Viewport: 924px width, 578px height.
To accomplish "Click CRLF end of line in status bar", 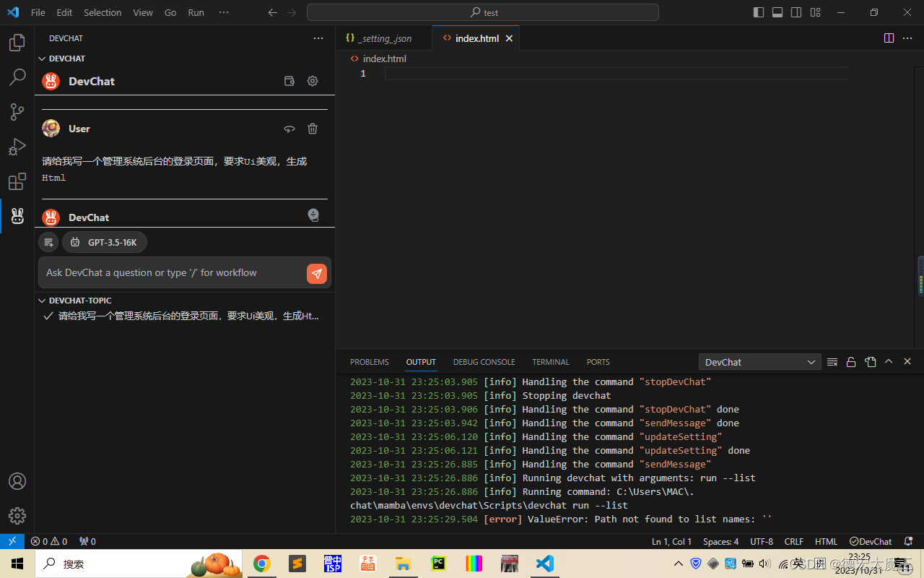I will coord(794,541).
